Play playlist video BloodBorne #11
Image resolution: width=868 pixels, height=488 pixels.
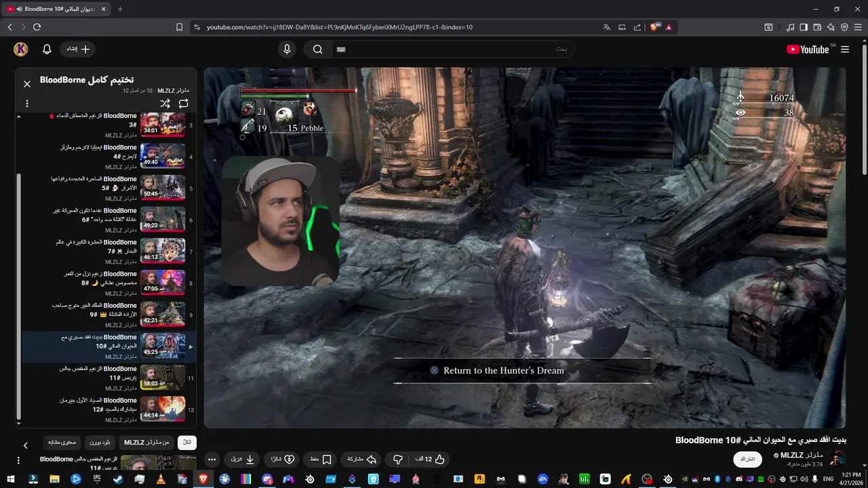tap(108, 378)
